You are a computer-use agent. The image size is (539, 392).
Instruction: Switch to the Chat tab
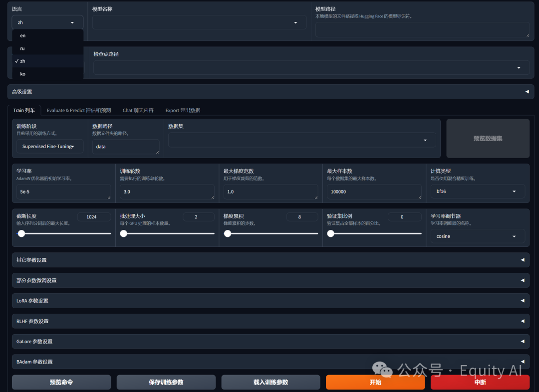(x=138, y=110)
